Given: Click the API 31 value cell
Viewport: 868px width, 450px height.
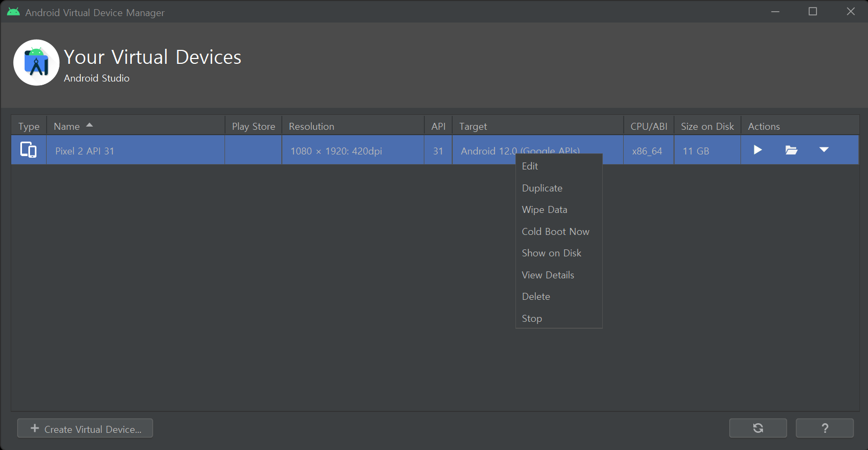Looking at the screenshot, I should click(438, 151).
